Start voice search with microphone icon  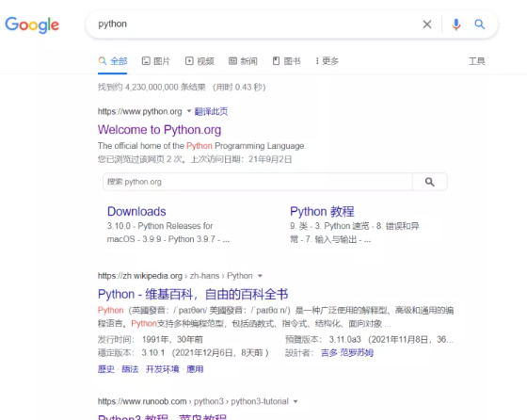[x=456, y=24]
